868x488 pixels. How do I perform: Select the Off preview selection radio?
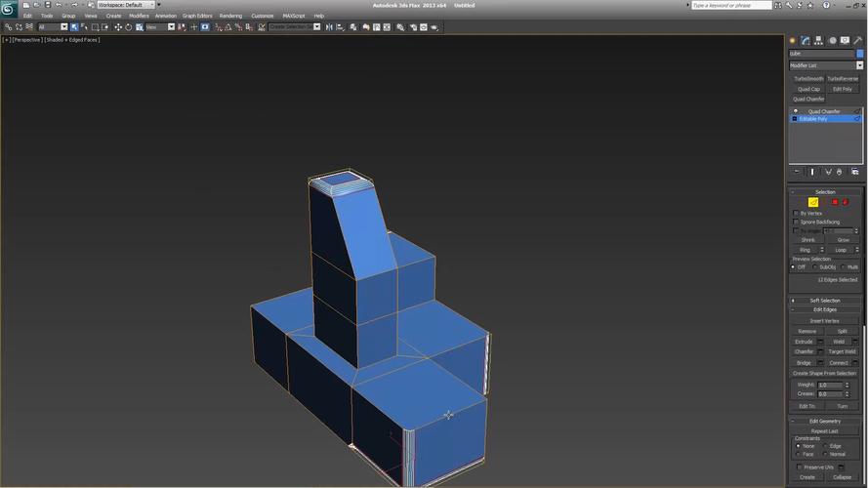tap(793, 267)
